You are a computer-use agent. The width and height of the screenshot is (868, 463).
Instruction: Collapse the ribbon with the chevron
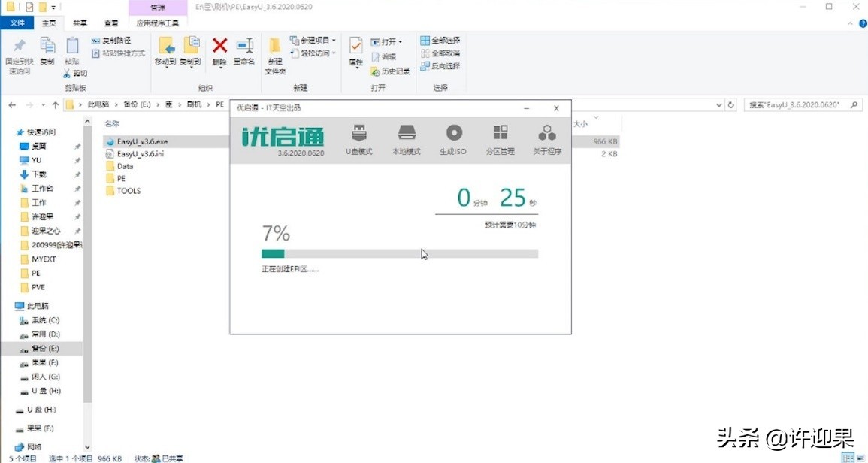point(851,23)
